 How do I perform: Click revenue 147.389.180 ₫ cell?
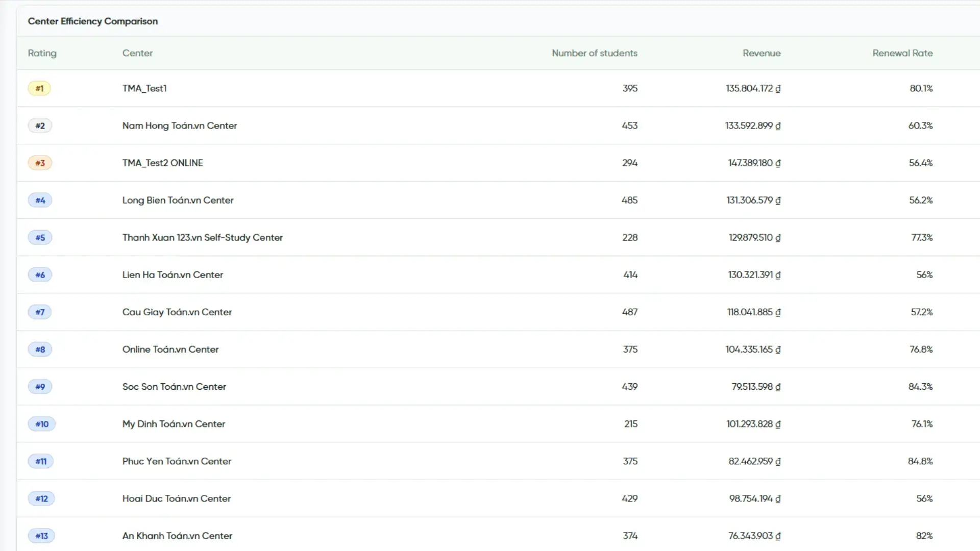pos(754,163)
